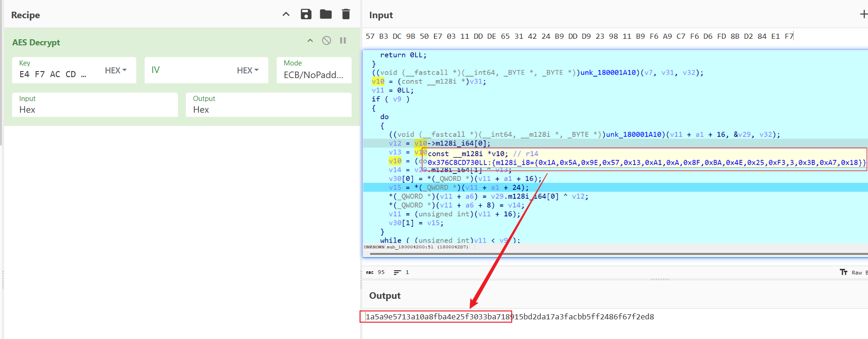Open the Key HEX format dropdown
Screen dimensions: 868x339
point(116,70)
